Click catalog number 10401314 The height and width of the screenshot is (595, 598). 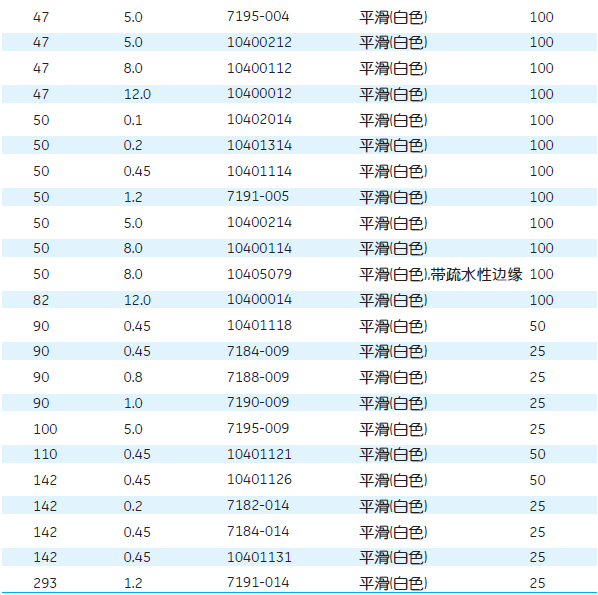pyautogui.click(x=259, y=145)
